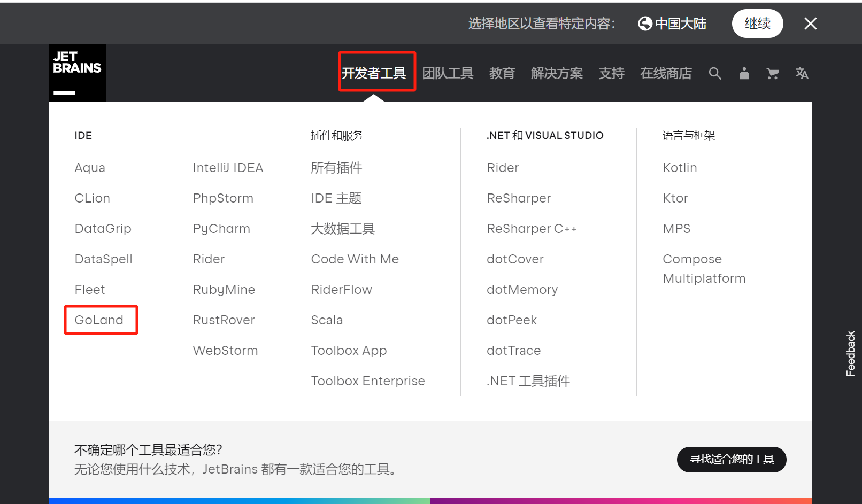Image resolution: width=862 pixels, height=504 pixels.
Task: Open the WebStorm link
Action: pyautogui.click(x=225, y=351)
